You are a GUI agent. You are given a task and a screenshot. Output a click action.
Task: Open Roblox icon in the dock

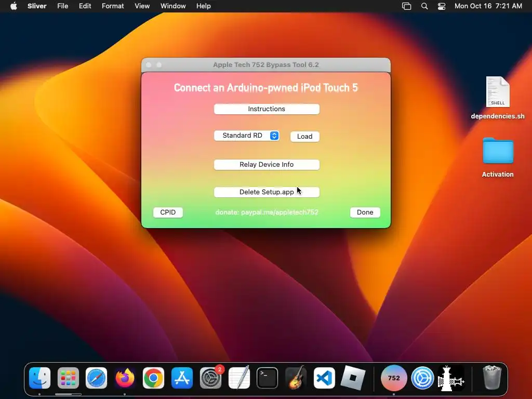(353, 378)
